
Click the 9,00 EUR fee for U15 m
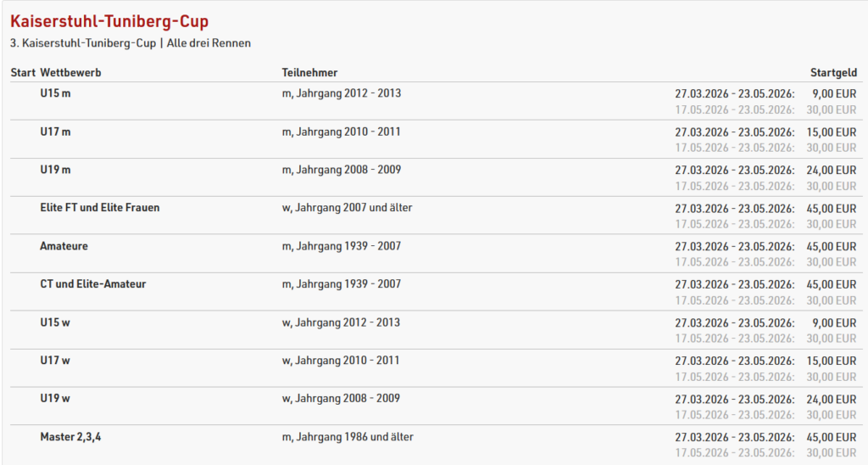834,93
